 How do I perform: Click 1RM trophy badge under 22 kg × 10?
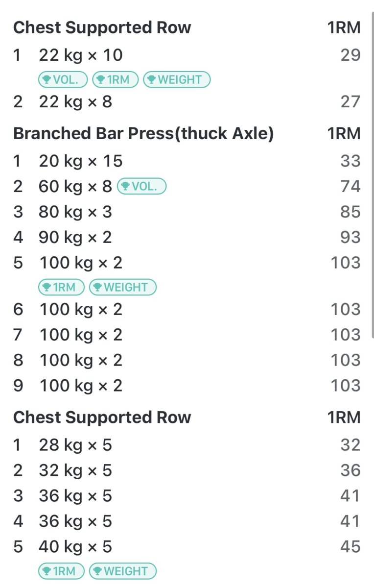coord(116,79)
